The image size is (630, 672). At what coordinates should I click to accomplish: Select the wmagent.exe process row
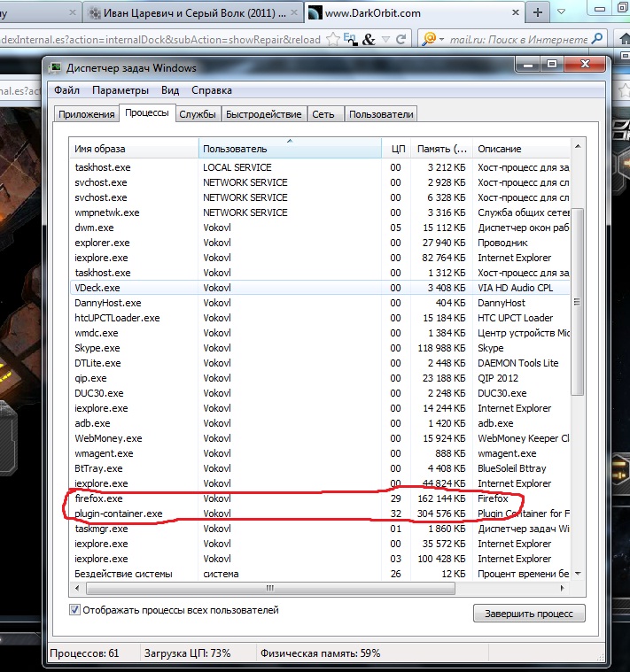(x=320, y=453)
